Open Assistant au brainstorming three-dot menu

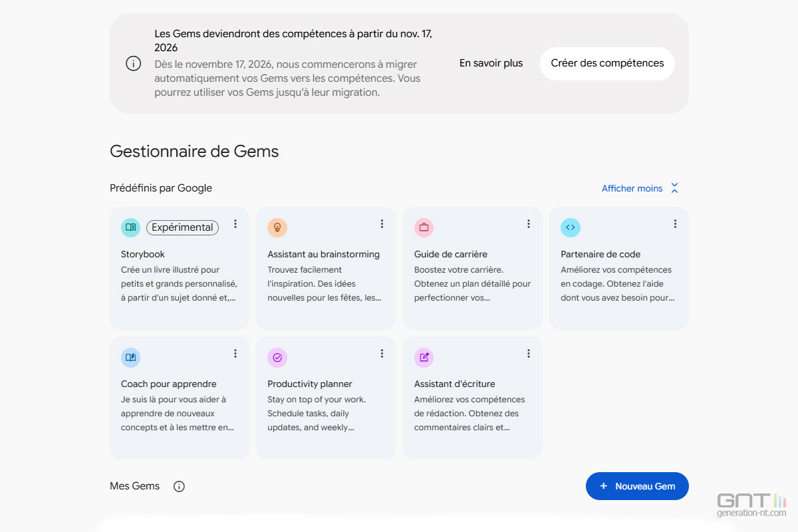coord(382,224)
